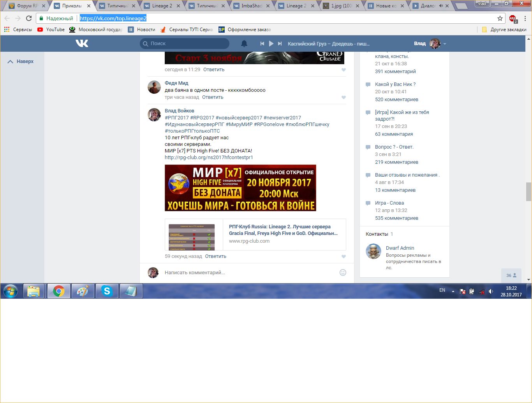Open Adblock Plus extension icon
The image size is (532, 403).
pos(513,18)
